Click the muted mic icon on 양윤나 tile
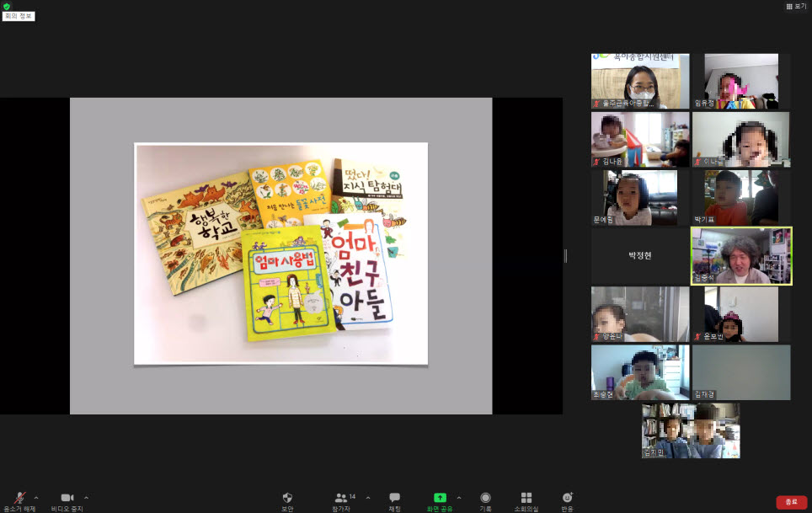Screen dimensions: 812x513 point(596,337)
